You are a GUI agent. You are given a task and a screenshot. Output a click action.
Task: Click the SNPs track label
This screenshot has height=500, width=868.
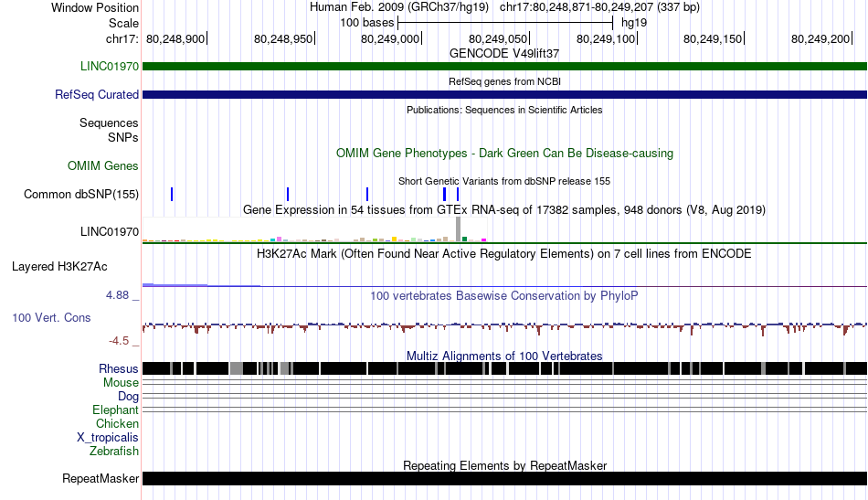click(x=123, y=137)
